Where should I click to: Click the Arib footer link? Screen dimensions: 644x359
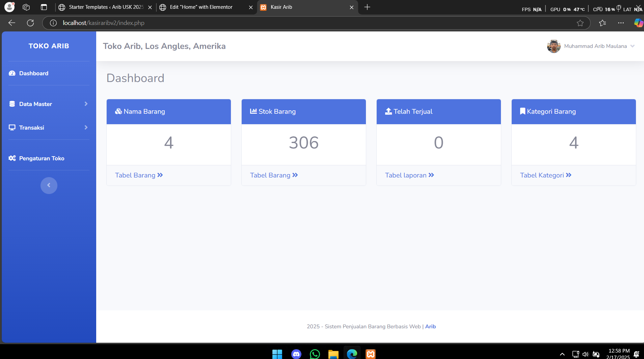point(430,326)
